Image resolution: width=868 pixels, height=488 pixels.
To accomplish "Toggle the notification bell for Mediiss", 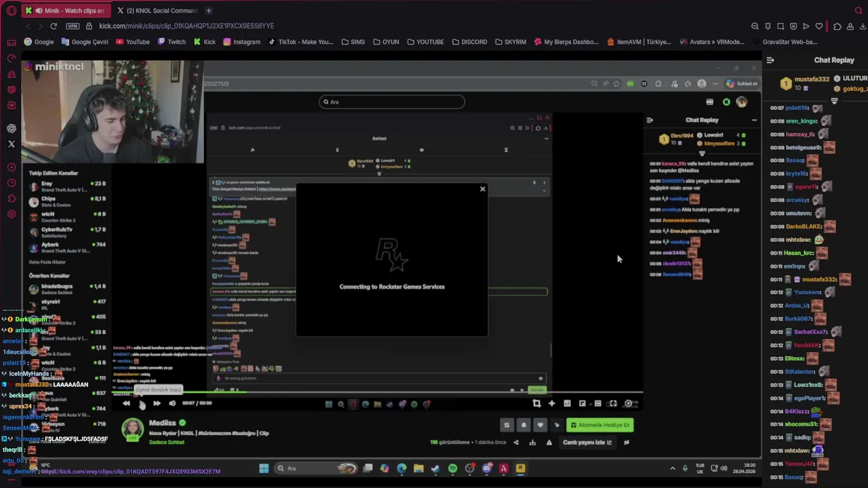I will coord(524,425).
